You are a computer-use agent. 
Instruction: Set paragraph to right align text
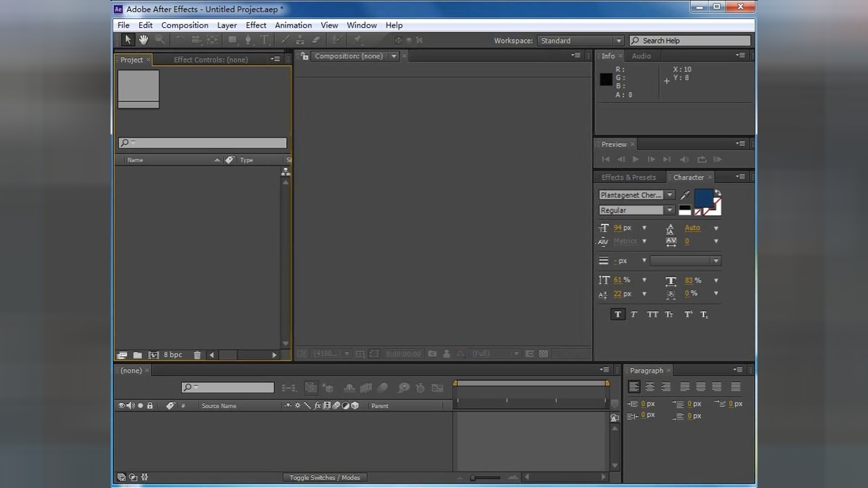(666, 387)
